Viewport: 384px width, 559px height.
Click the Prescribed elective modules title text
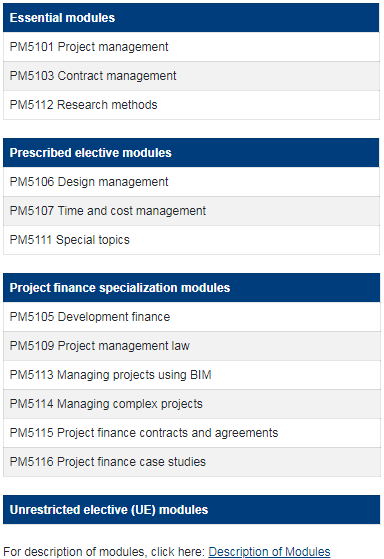[91, 153]
